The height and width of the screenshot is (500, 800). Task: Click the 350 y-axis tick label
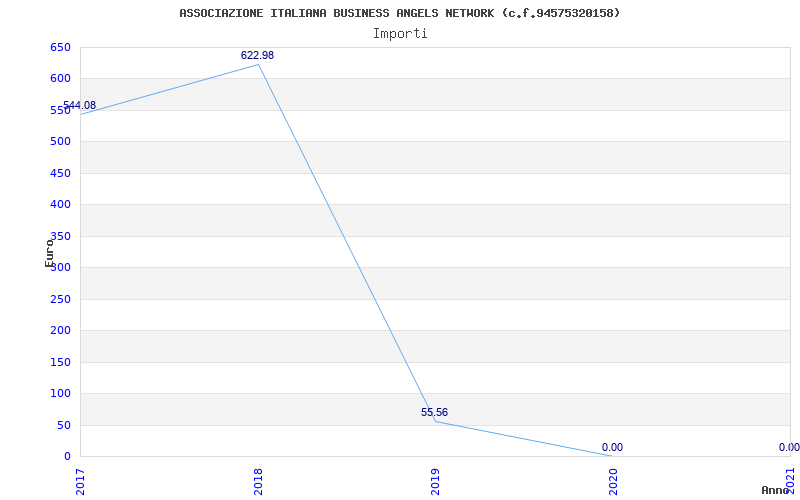click(x=60, y=236)
